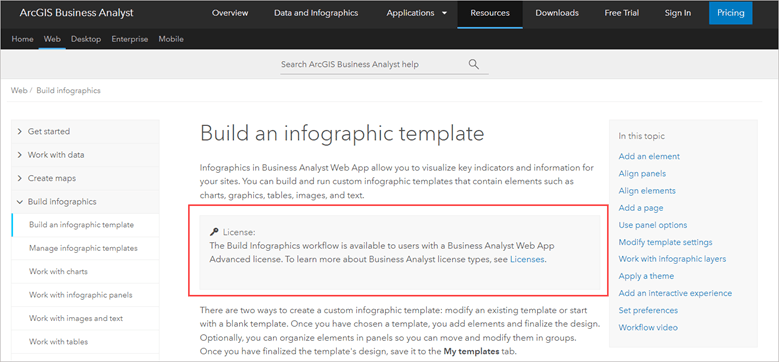Switch to the Mobile subnav tab
Viewport: 779px width, 362px height.
(x=171, y=39)
